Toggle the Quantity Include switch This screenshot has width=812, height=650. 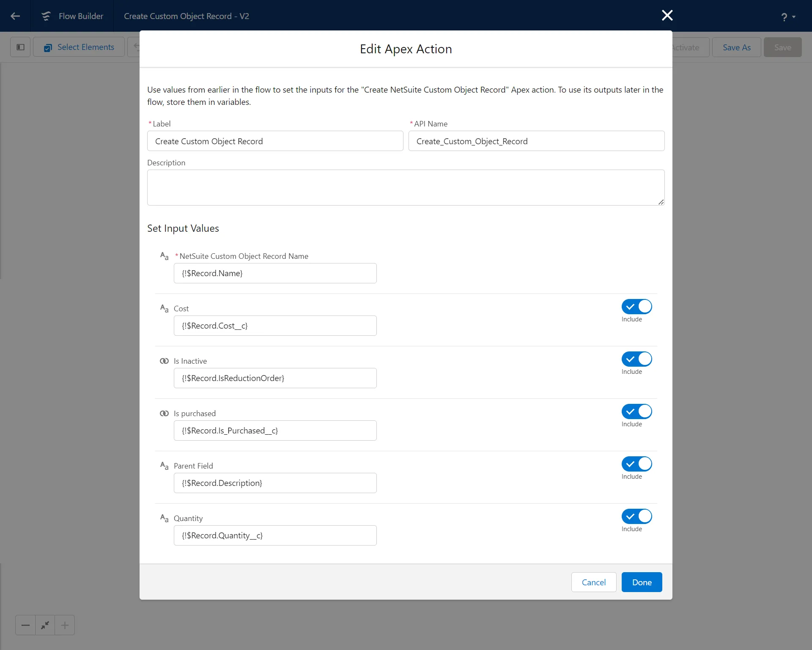click(636, 516)
